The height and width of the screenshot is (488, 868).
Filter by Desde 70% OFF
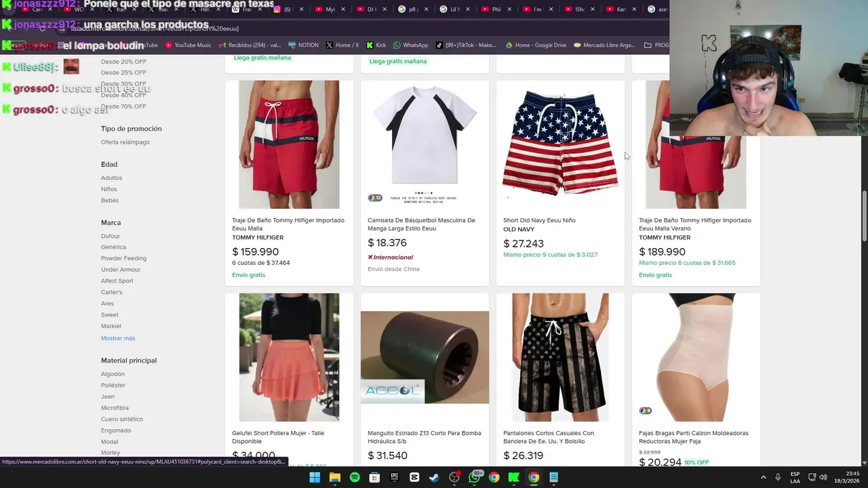(123, 106)
